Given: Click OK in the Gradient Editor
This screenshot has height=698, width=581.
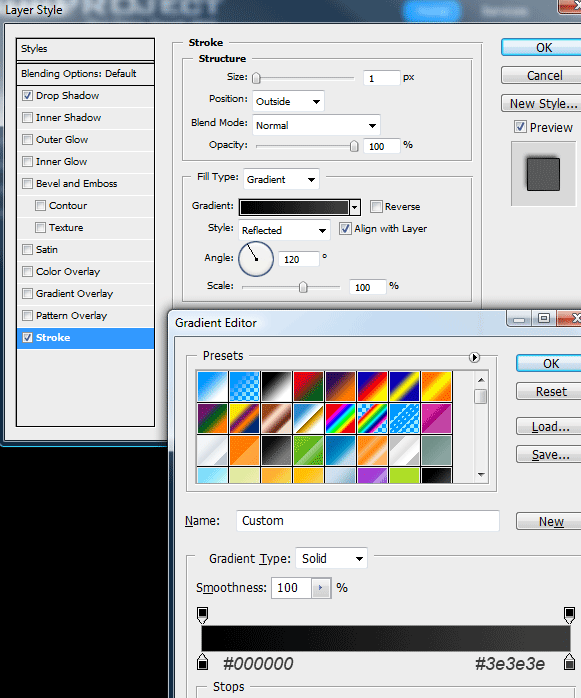Looking at the screenshot, I should 549,363.
